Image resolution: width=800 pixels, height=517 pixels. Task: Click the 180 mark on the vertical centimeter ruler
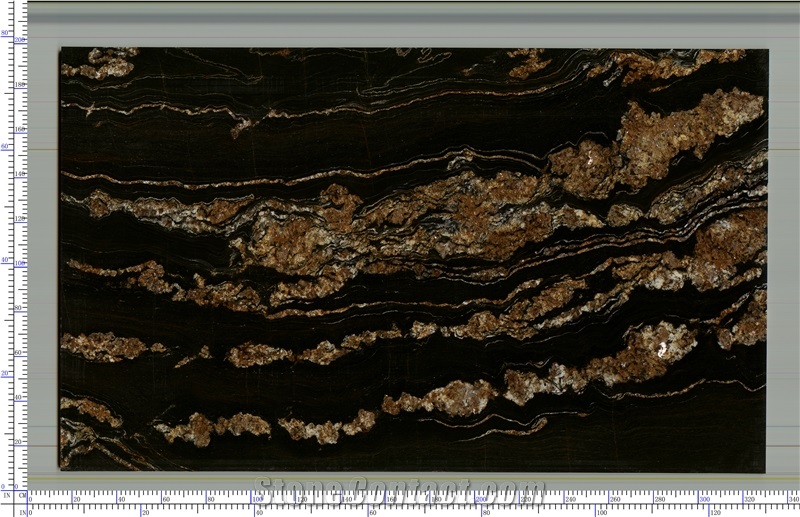coord(20,84)
